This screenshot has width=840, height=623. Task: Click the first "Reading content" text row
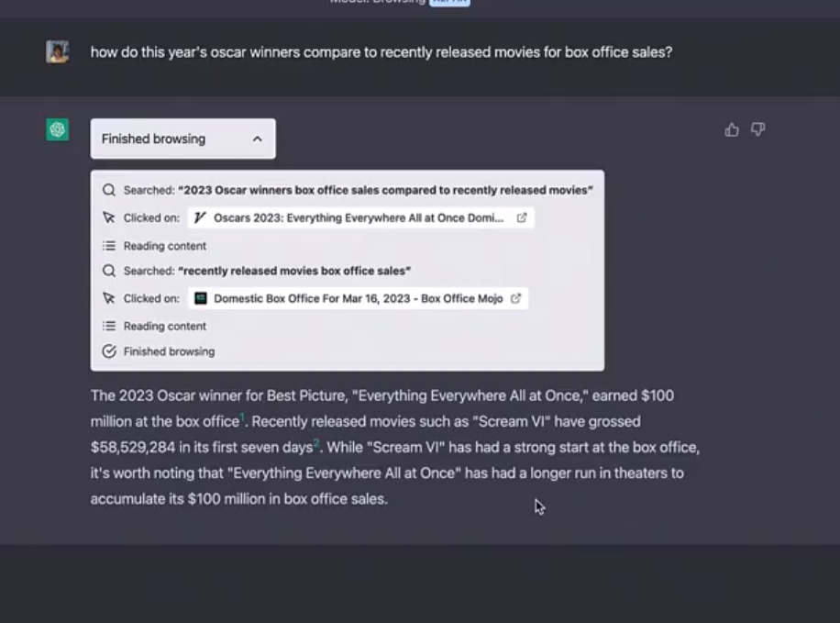click(164, 246)
